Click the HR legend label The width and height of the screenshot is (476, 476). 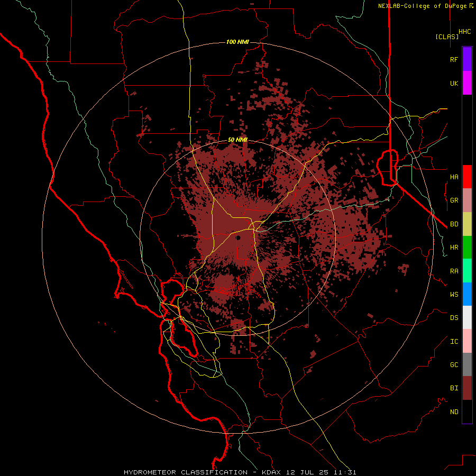[454, 248]
